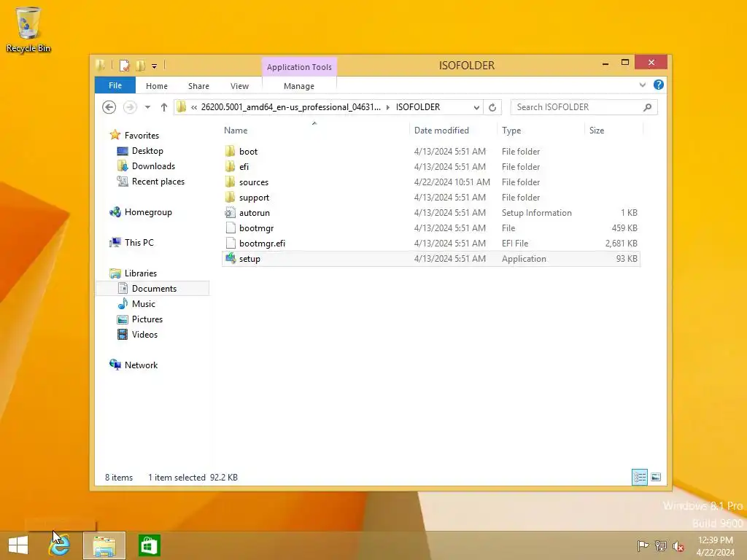Open the Windows Start button
Viewport: 747px width, 560px height.
tap(18, 545)
